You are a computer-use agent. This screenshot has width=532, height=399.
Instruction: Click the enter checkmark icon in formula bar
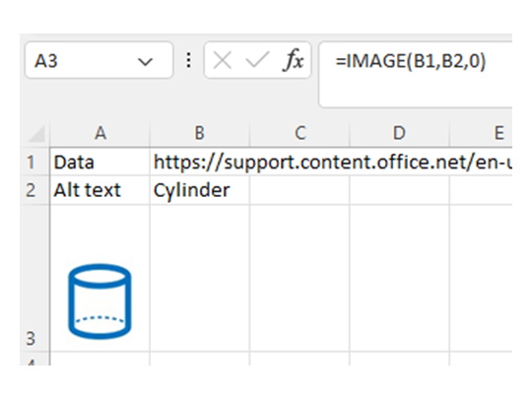pyautogui.click(x=257, y=61)
